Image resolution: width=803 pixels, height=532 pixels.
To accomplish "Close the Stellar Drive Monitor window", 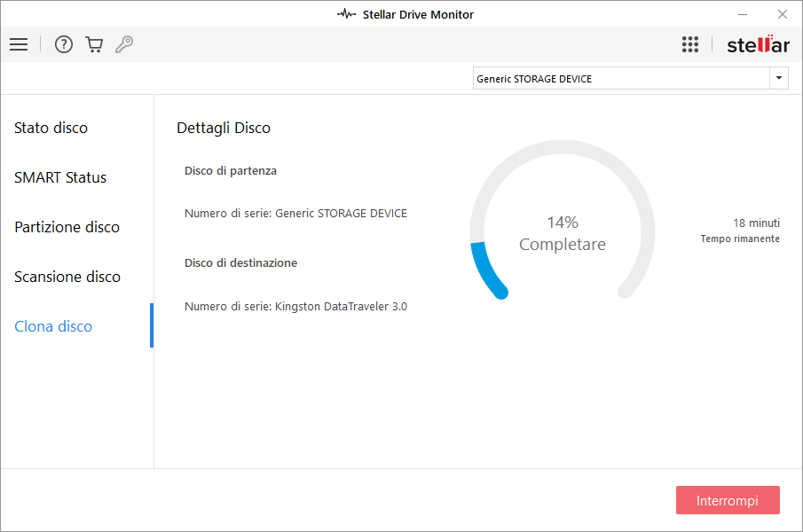I will 782,14.
